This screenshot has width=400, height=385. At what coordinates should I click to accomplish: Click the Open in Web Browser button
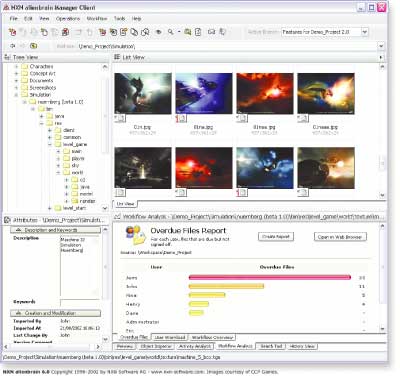pyautogui.click(x=340, y=237)
